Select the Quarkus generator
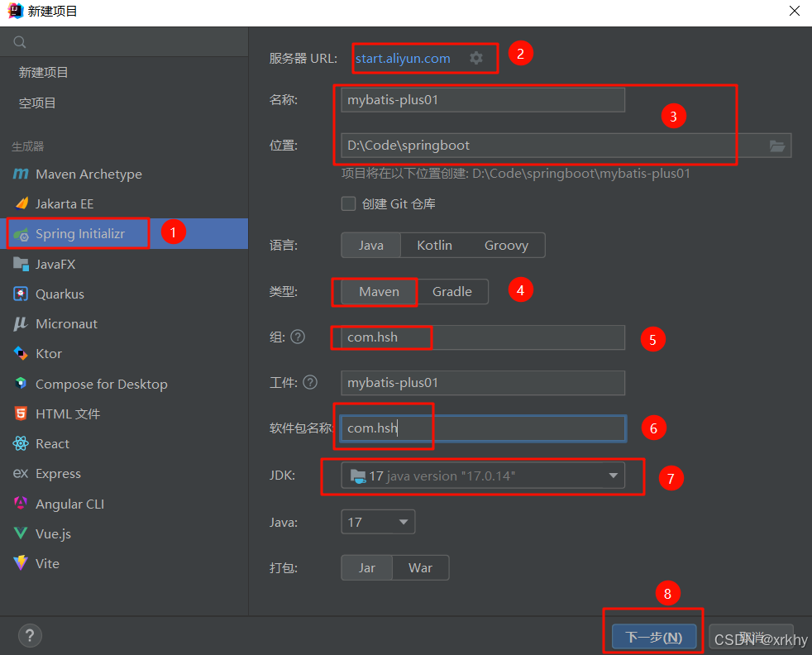 tap(60, 294)
